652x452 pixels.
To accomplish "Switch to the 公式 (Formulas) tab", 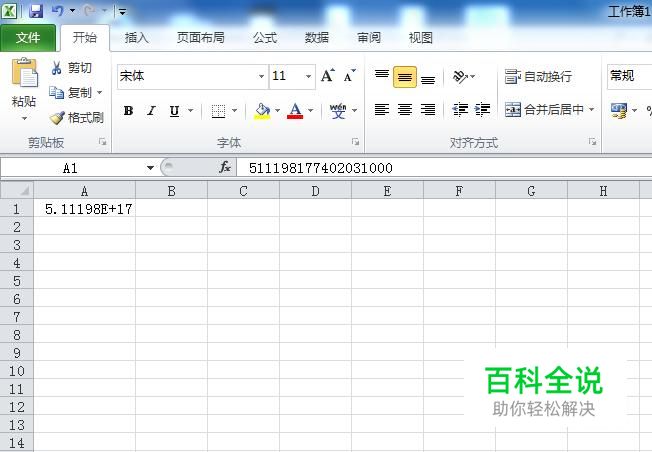I will (265, 38).
